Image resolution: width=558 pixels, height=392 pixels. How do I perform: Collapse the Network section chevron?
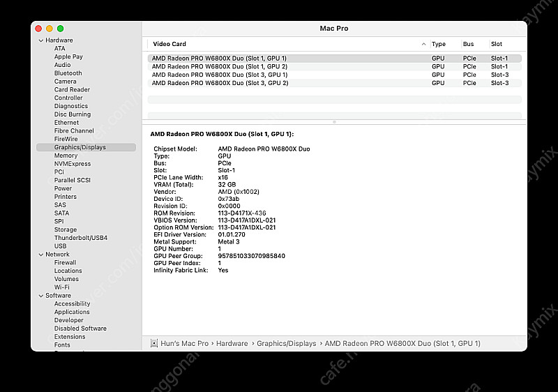pyautogui.click(x=41, y=255)
